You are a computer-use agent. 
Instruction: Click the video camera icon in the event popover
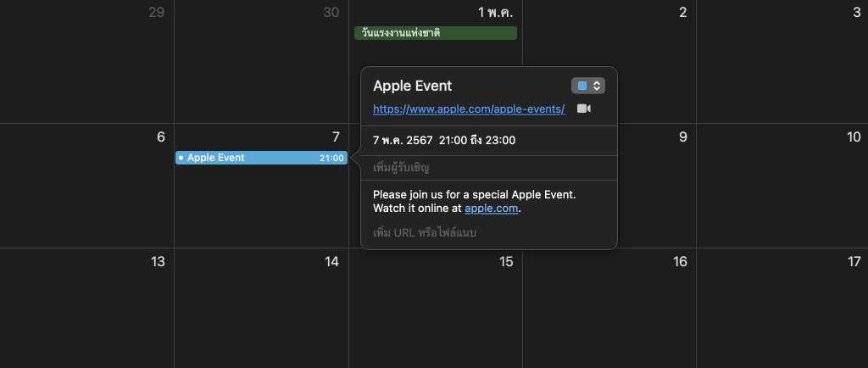click(583, 109)
